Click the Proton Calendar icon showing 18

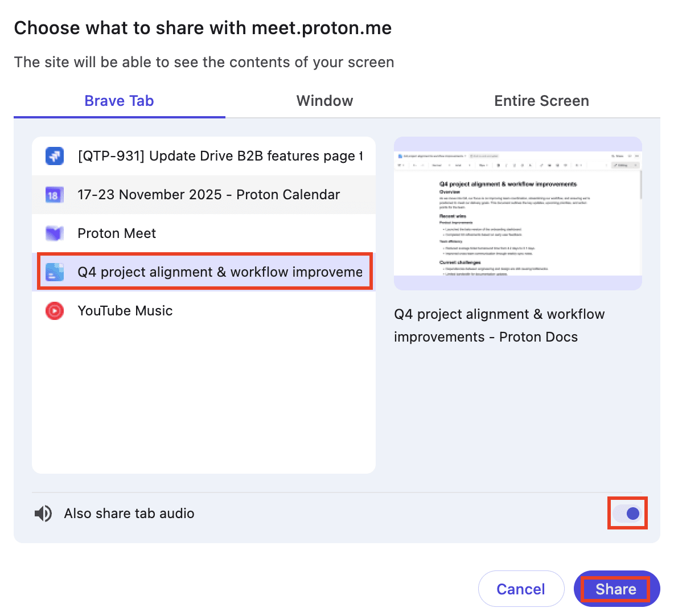pos(54,194)
